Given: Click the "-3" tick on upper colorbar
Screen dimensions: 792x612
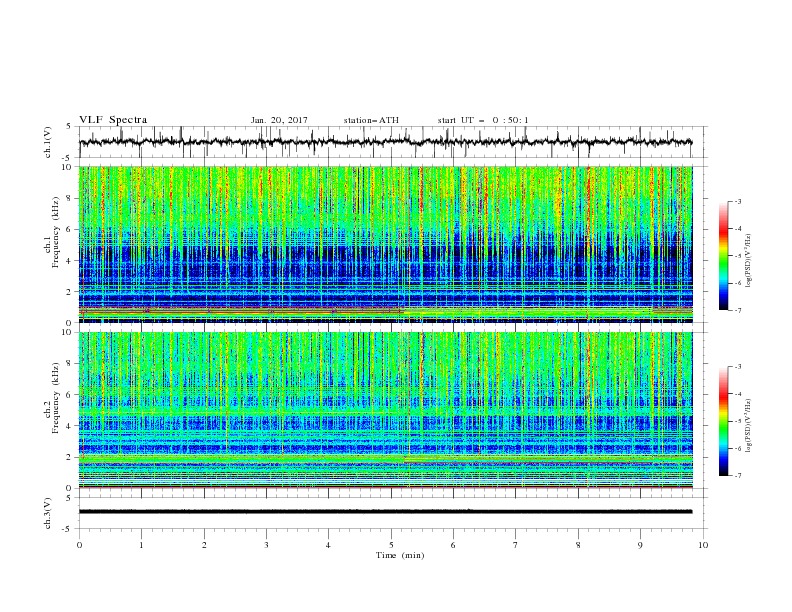Looking at the screenshot, I should [x=738, y=201].
